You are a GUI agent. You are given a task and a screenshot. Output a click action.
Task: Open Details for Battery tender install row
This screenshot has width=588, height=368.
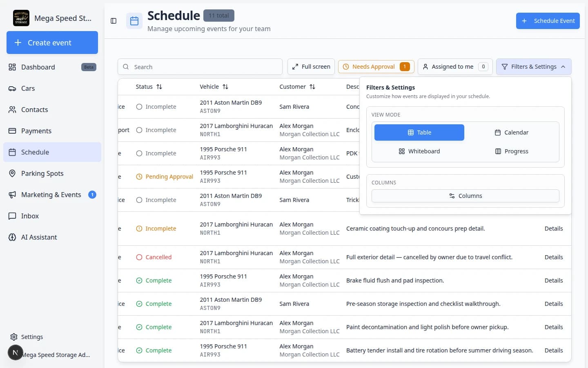pyautogui.click(x=554, y=350)
